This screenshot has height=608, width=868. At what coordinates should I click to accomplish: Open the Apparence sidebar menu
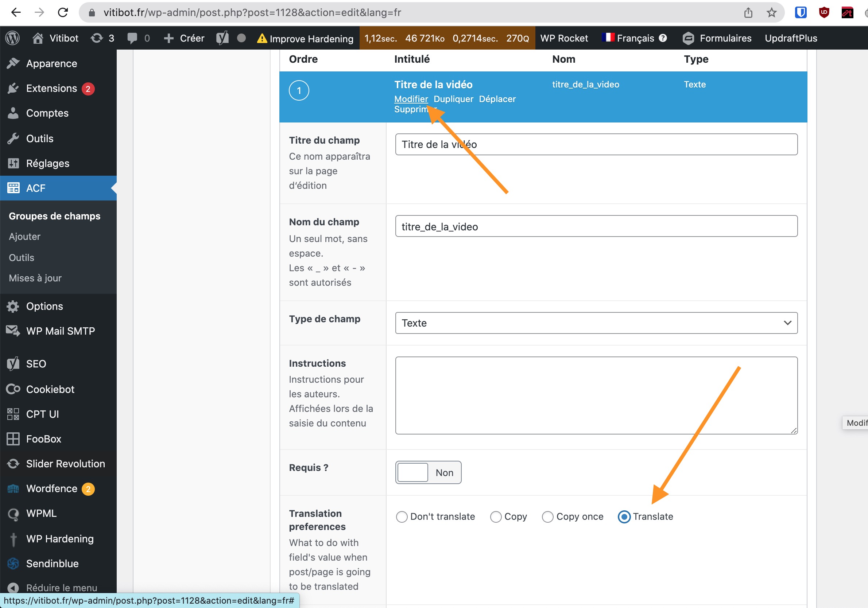58,63
